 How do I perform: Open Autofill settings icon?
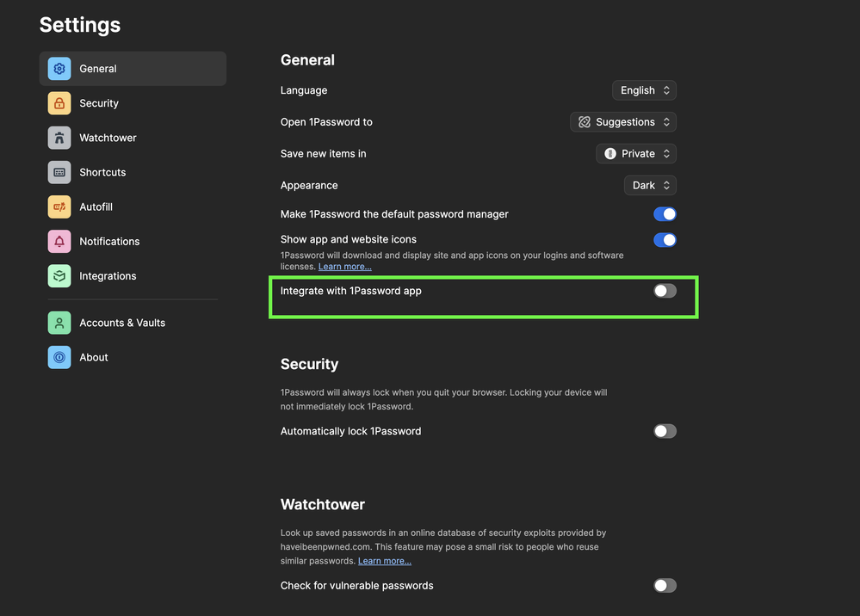pos(59,206)
